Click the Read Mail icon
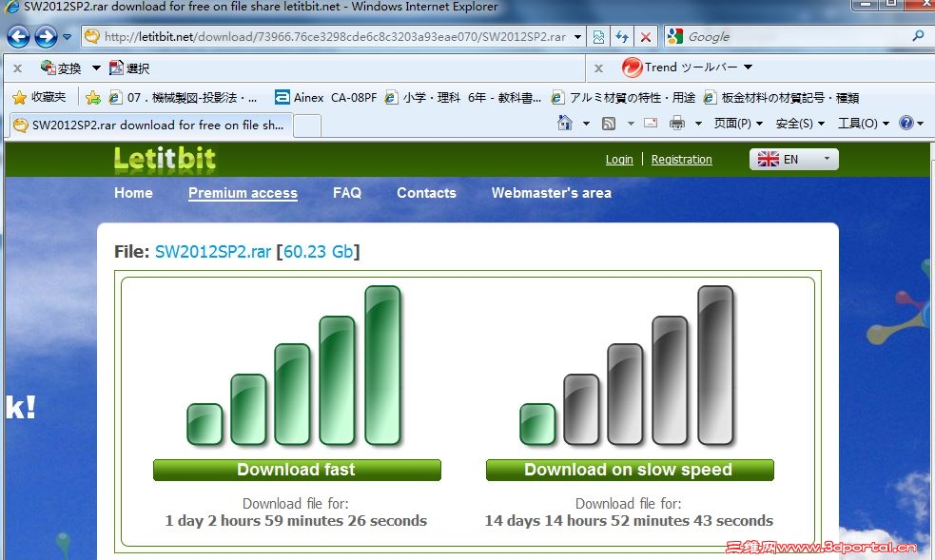 coord(651,124)
